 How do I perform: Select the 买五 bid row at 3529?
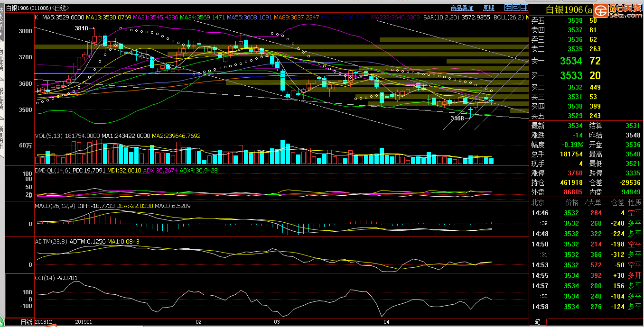(x=586, y=116)
